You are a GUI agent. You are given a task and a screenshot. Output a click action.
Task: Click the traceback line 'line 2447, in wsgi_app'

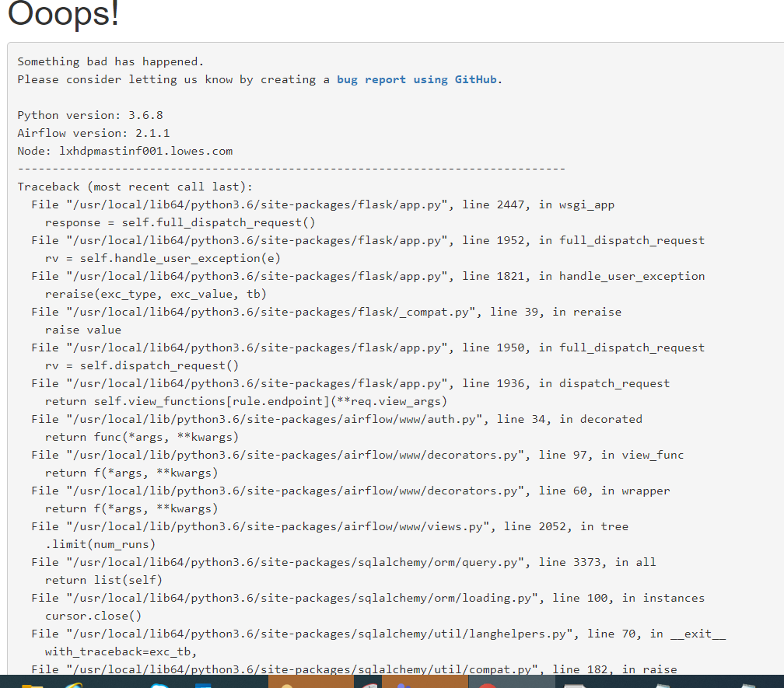(323, 205)
